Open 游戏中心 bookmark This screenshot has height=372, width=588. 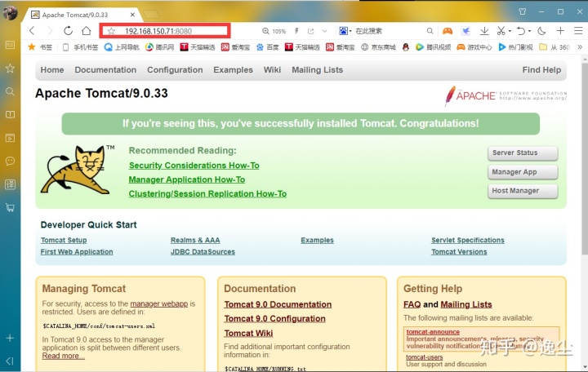pyautogui.click(x=474, y=46)
